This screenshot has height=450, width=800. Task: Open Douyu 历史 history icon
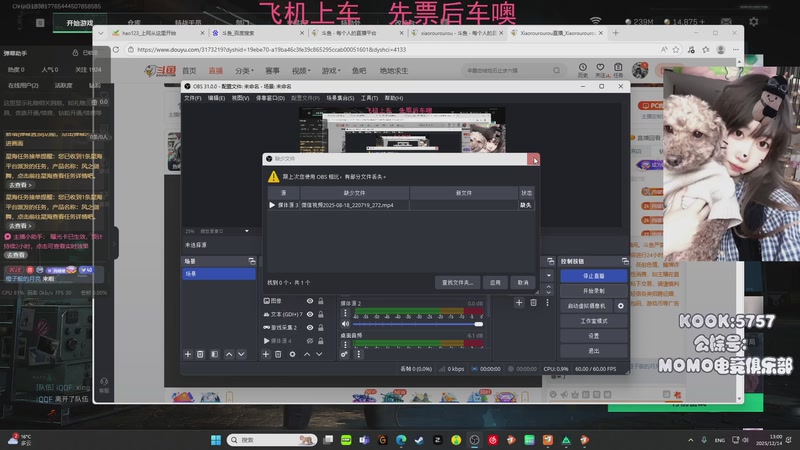coord(583,70)
